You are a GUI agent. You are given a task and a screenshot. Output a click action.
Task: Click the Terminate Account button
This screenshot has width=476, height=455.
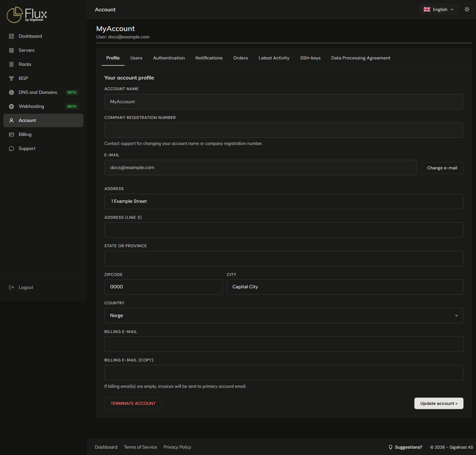coord(133,404)
